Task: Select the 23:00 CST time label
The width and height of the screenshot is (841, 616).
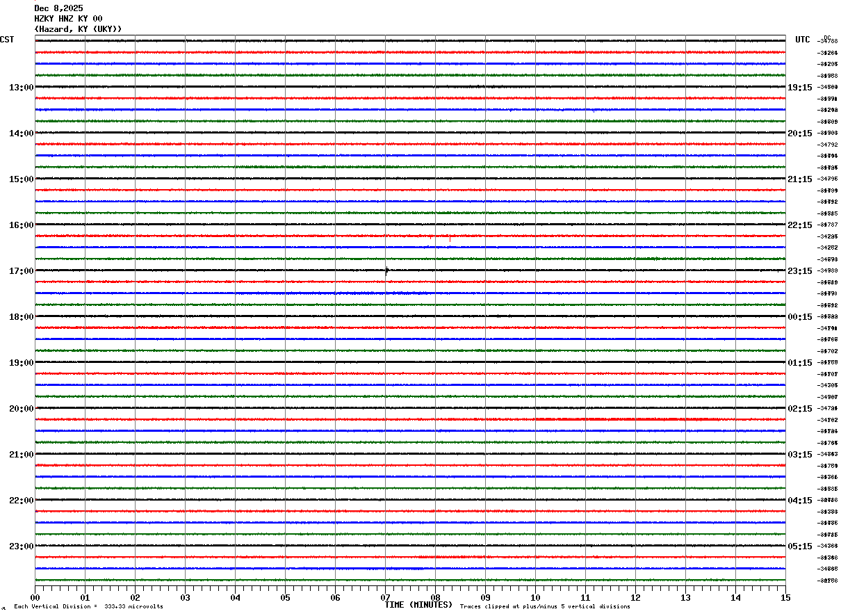Action: coord(21,546)
